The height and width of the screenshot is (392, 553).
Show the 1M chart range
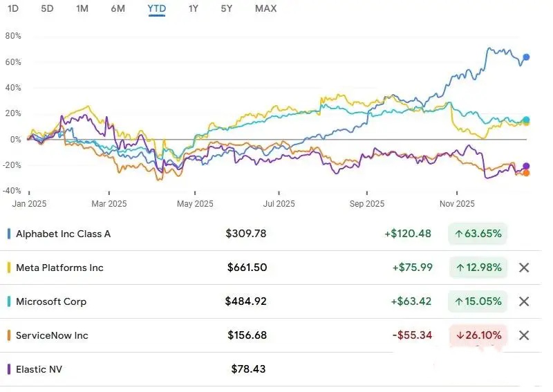click(x=82, y=8)
